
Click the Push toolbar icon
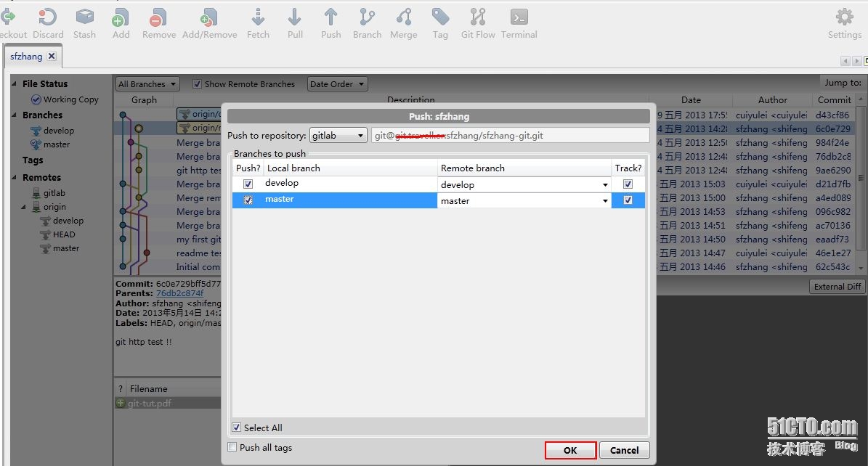point(330,23)
